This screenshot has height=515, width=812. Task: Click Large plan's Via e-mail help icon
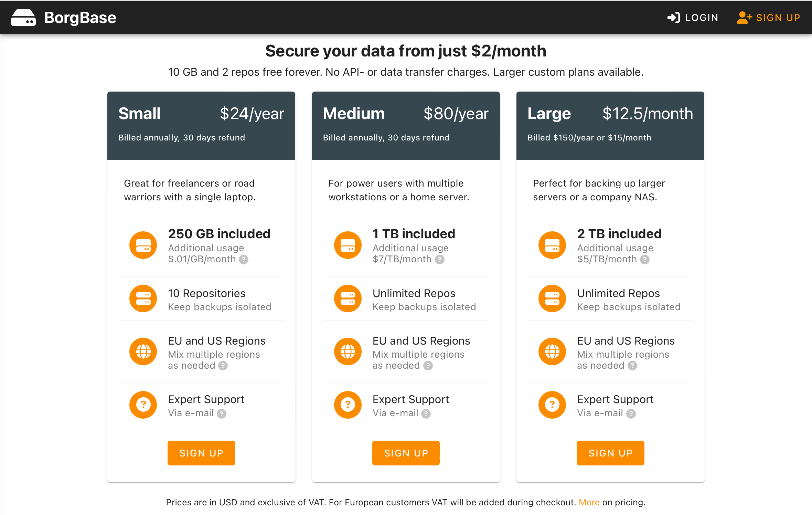(631, 413)
